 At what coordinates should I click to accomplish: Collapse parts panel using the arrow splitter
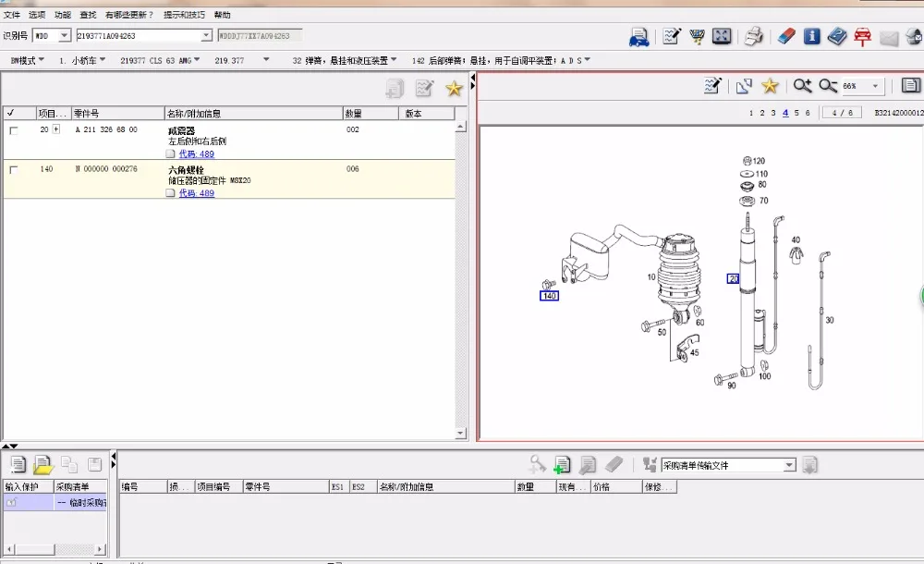coord(472,81)
